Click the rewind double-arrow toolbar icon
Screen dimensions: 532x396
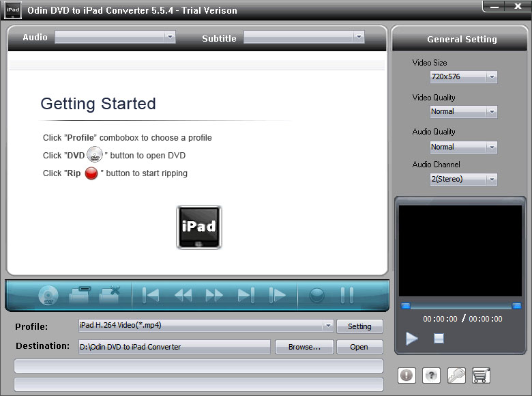click(x=183, y=295)
